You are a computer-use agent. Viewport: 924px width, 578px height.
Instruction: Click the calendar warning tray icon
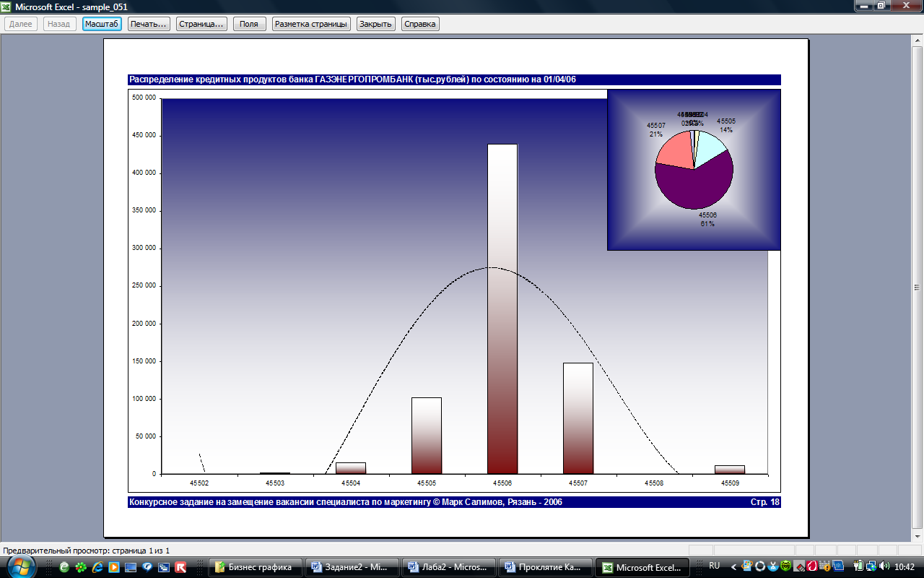(825, 566)
